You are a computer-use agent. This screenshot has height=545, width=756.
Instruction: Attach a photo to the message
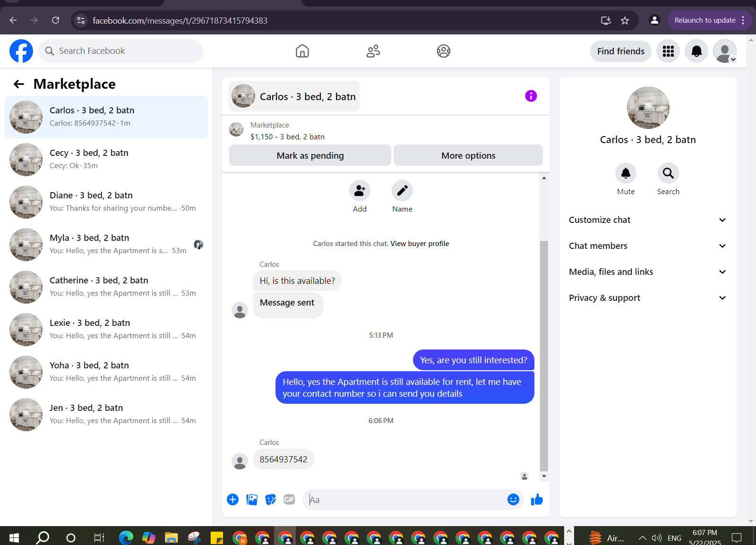click(x=252, y=500)
